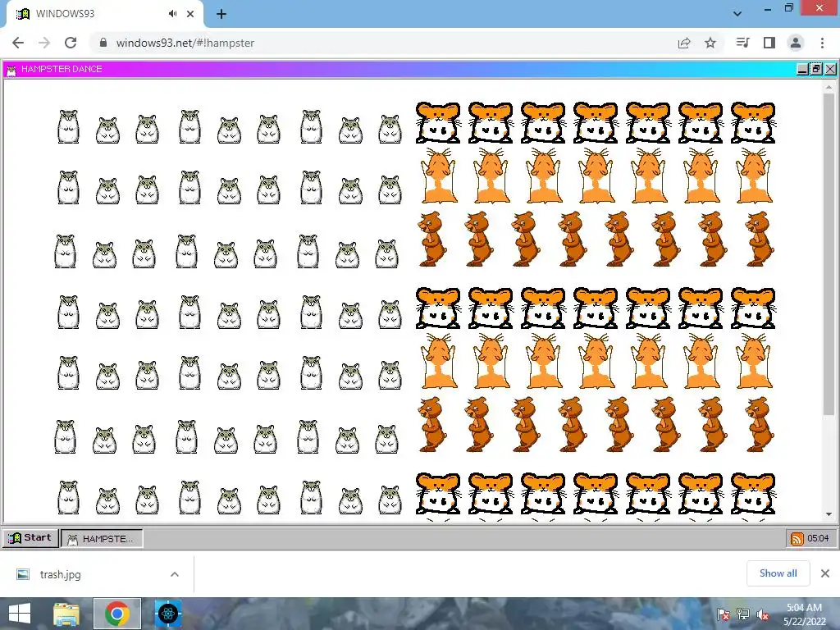
Task: Minimize the HAMPSTER DANCE window
Action: (802, 69)
